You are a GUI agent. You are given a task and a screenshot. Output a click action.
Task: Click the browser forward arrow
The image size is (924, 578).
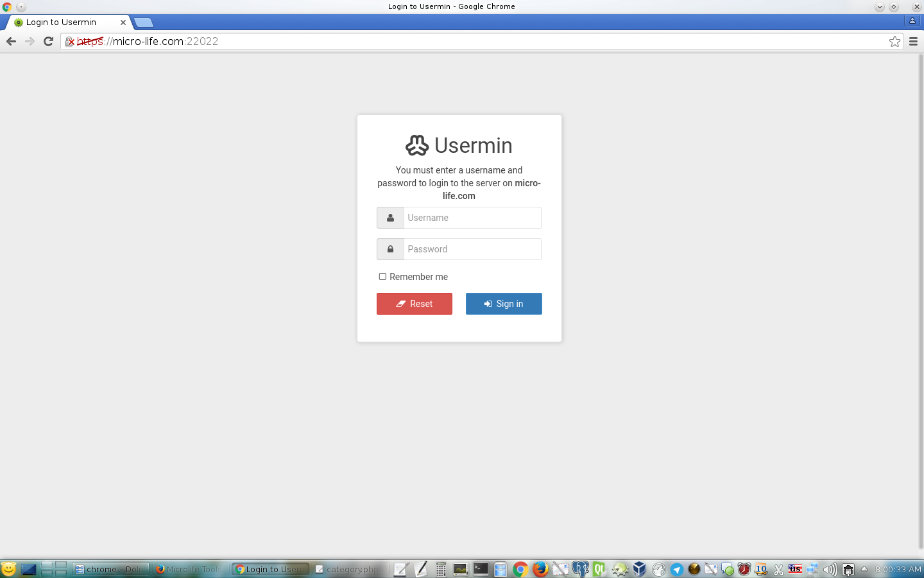point(30,41)
